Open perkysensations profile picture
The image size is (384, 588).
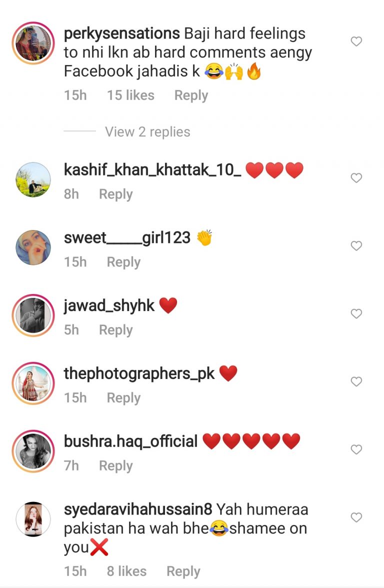tap(33, 43)
